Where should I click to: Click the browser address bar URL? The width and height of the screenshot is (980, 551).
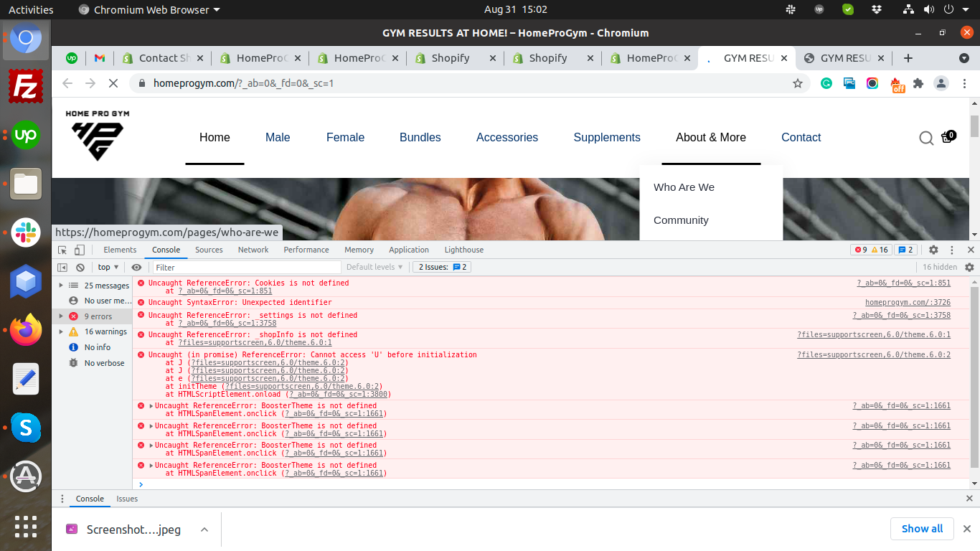243,83
